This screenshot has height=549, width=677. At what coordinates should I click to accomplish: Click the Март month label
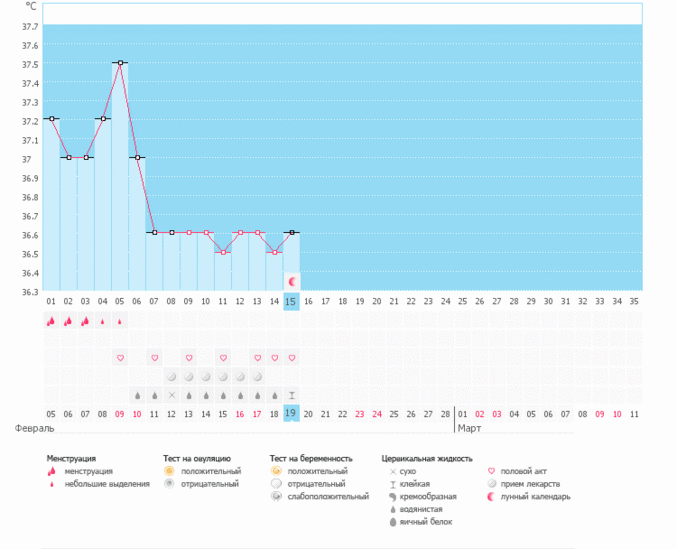pyautogui.click(x=470, y=428)
